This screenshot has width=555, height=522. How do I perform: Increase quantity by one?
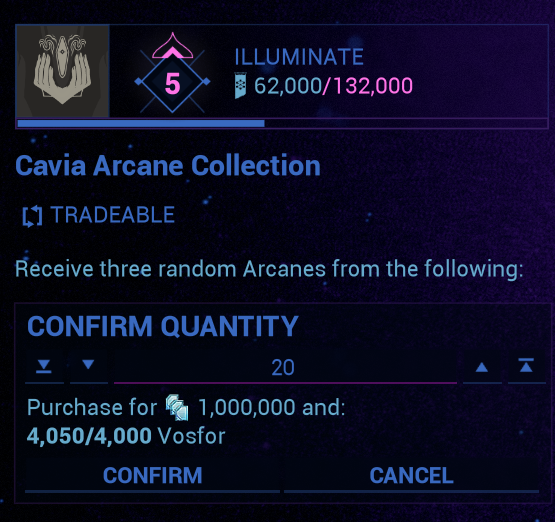tap(482, 367)
